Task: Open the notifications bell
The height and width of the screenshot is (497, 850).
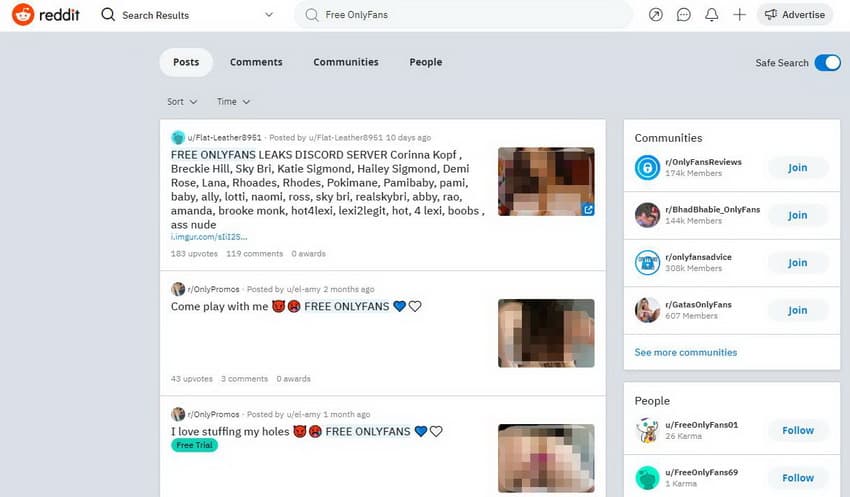Action: point(711,15)
